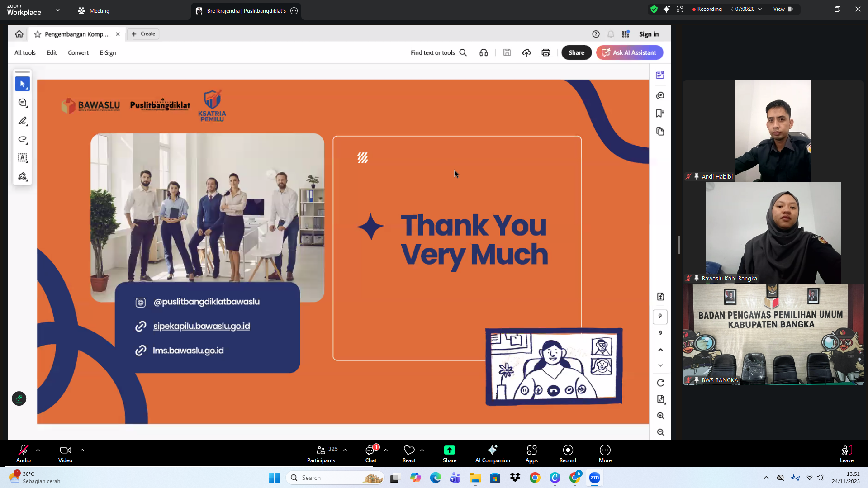
Task: Click the rotate page icon
Action: [x=660, y=383]
